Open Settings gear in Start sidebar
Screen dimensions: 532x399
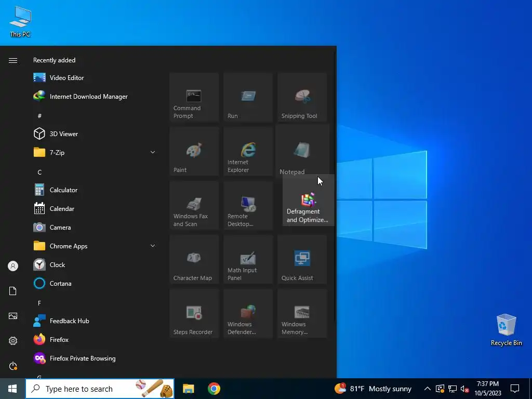tap(13, 341)
